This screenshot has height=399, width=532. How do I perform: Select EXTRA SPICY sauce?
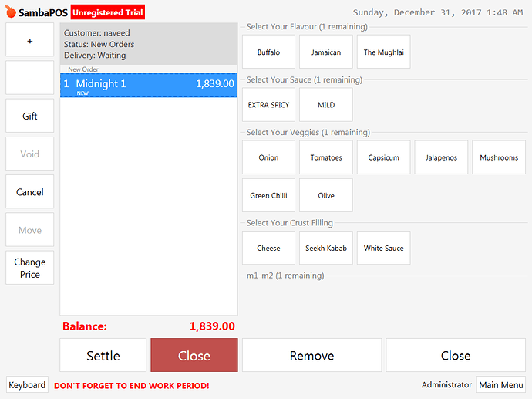click(x=269, y=105)
